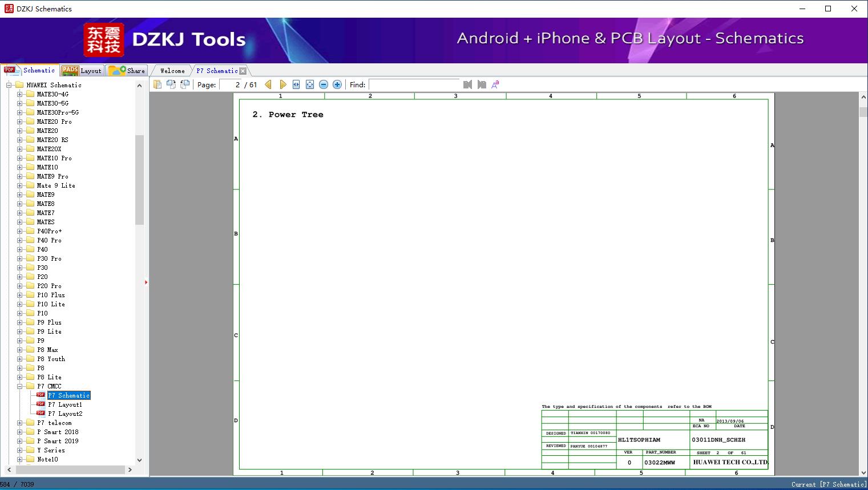Click the P10 Lite folder icon
868x490 pixels.
30,304
